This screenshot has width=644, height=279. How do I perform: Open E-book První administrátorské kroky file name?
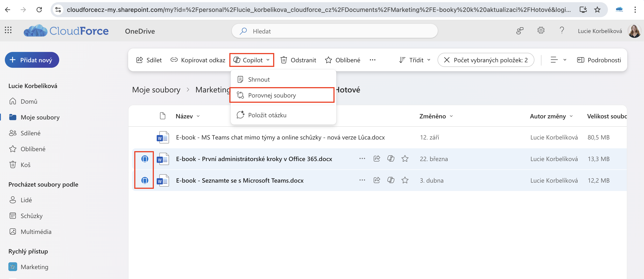coord(254,159)
